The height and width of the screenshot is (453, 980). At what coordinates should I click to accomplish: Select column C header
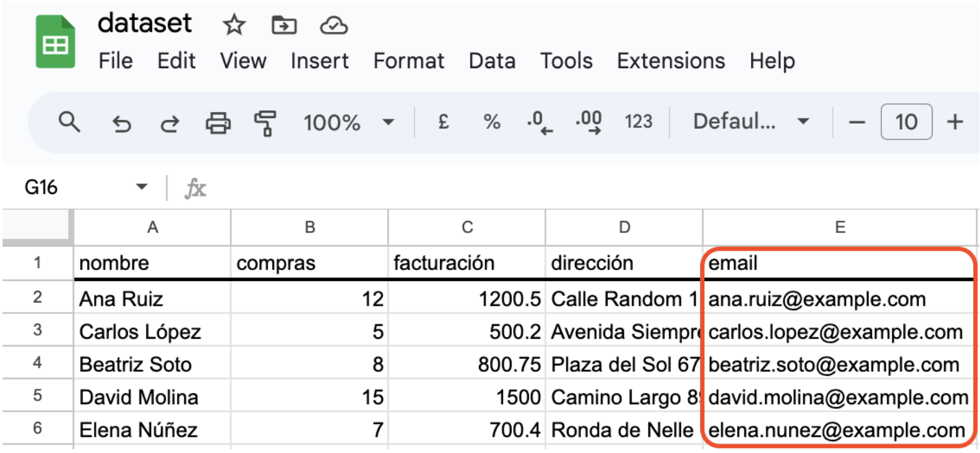pyautogui.click(x=467, y=227)
